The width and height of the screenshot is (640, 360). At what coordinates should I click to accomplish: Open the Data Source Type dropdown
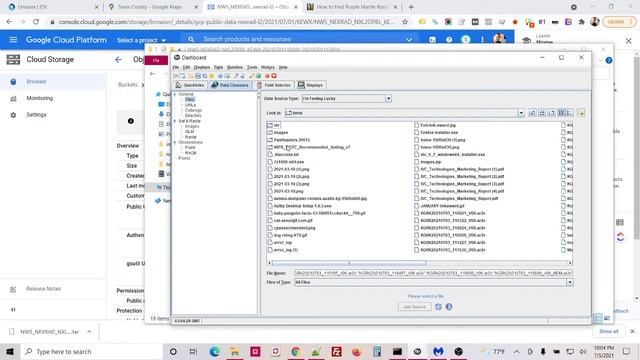[388, 98]
